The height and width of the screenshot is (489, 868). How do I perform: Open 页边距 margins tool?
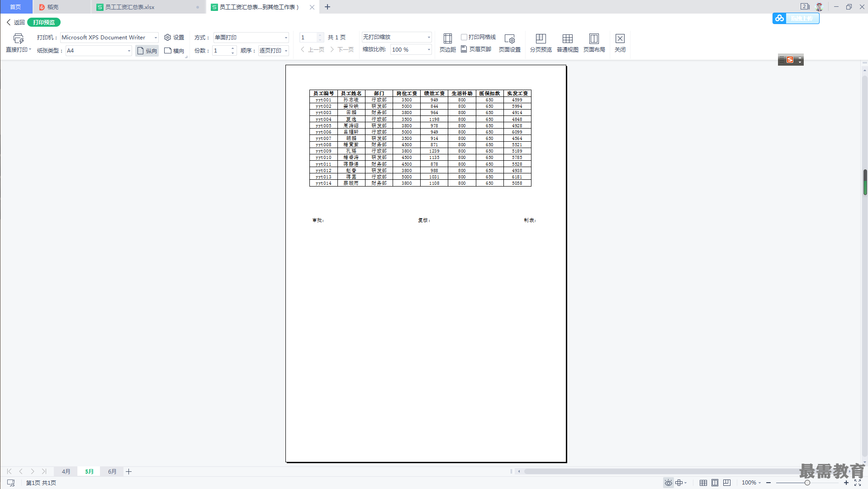click(447, 43)
